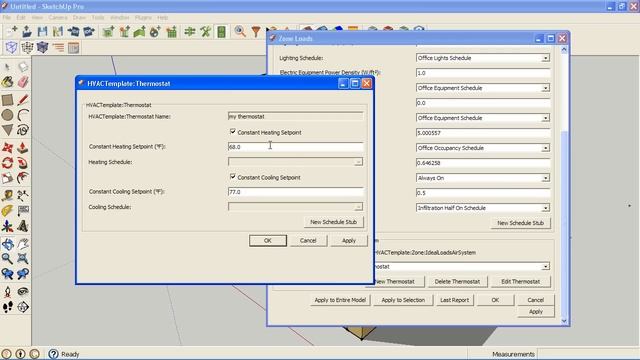The height and width of the screenshot is (360, 640).
Task: Select the Push/Pull tool
Action: [x=23, y=148]
